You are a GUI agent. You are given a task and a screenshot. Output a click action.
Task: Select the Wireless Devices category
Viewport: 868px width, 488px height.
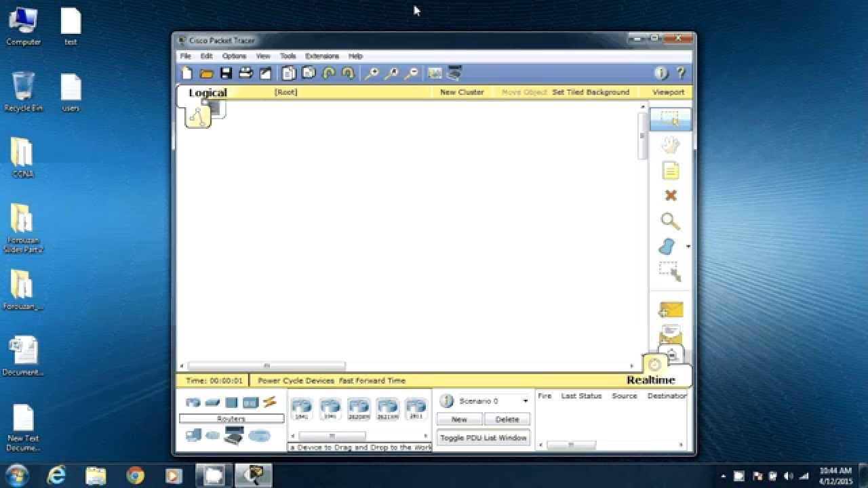tap(251, 403)
